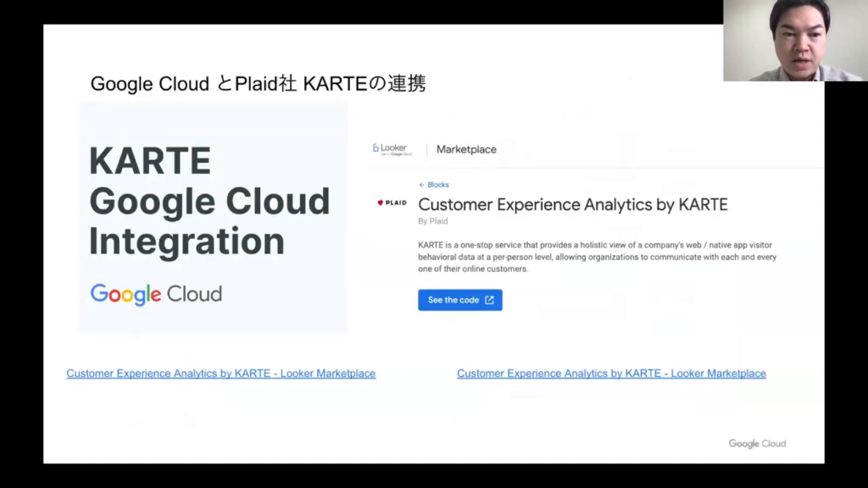Click the slide title Google Cloud とPlaid社
The image size is (868, 488).
tap(258, 83)
